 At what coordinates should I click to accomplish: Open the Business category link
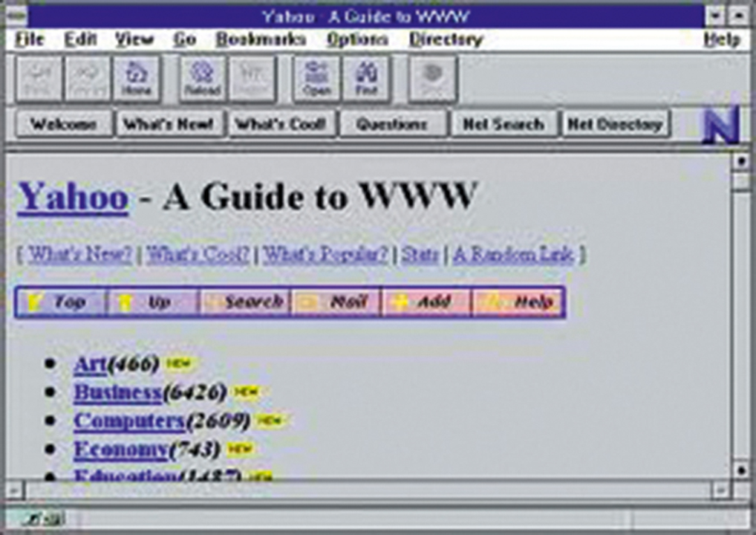117,392
